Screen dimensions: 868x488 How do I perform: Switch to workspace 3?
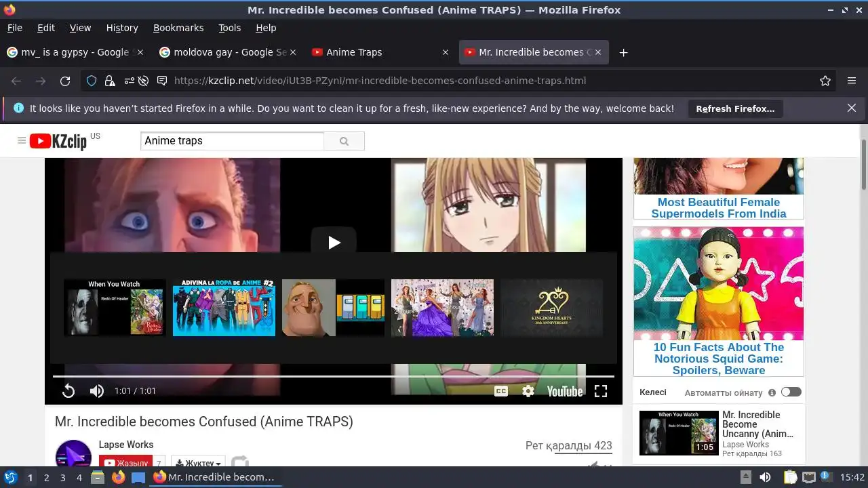[x=62, y=478]
